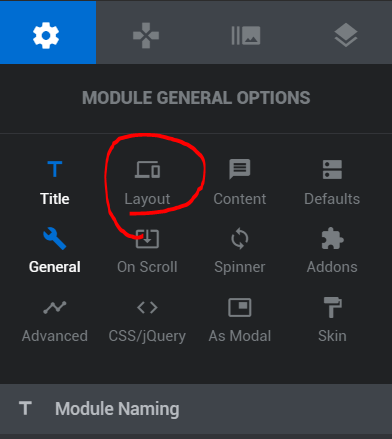Open the Advanced settings
The height and width of the screenshot is (439, 392).
(55, 321)
